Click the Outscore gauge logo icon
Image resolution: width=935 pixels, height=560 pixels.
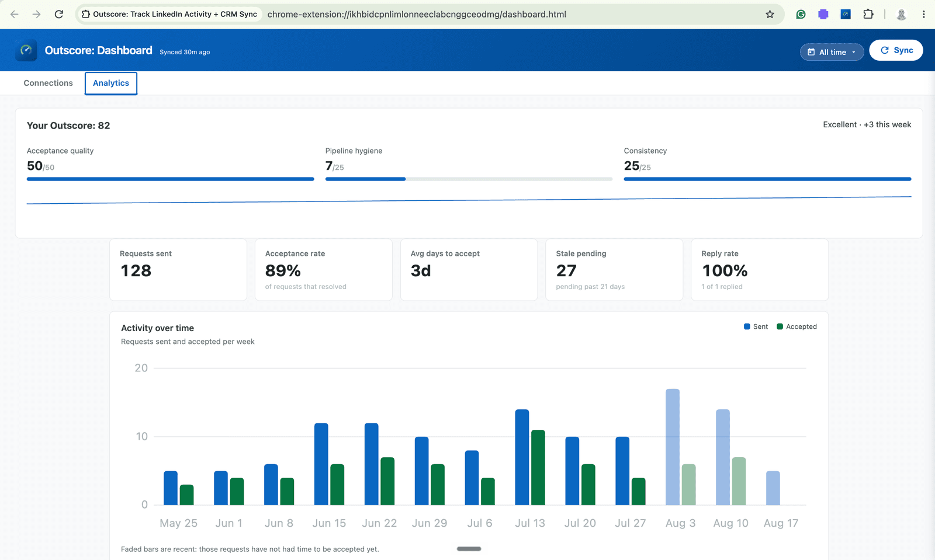(x=26, y=50)
